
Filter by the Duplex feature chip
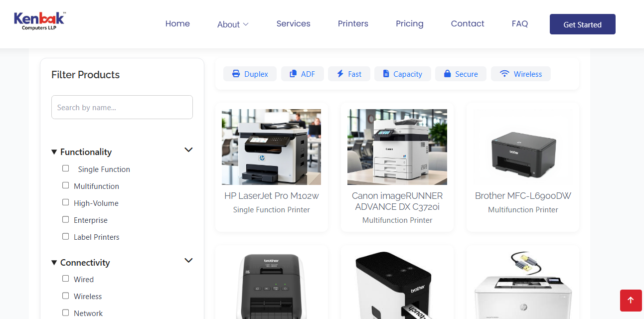point(250,74)
